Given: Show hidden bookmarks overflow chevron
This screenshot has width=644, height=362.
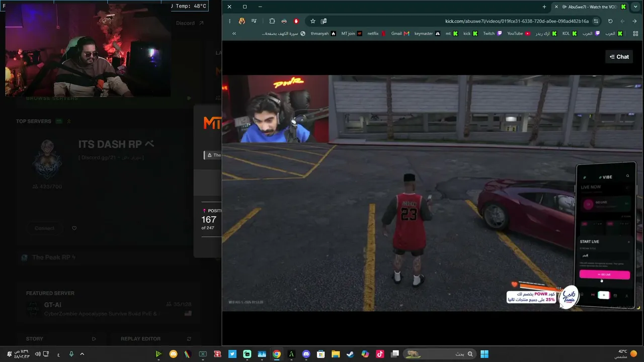Looking at the screenshot, I should [234, 34].
